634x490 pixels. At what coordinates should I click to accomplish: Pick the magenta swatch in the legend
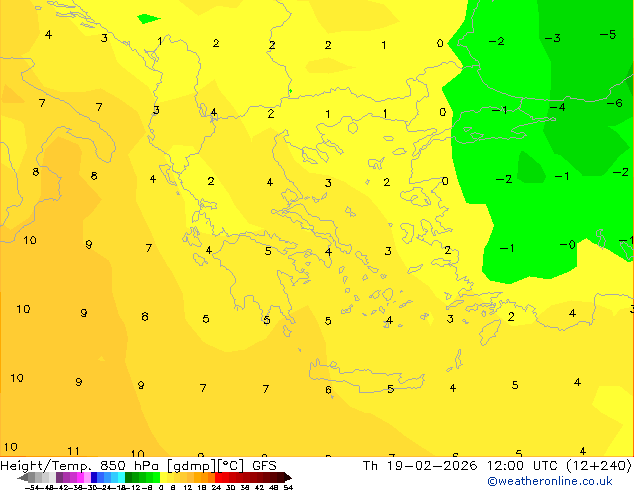coord(80,478)
